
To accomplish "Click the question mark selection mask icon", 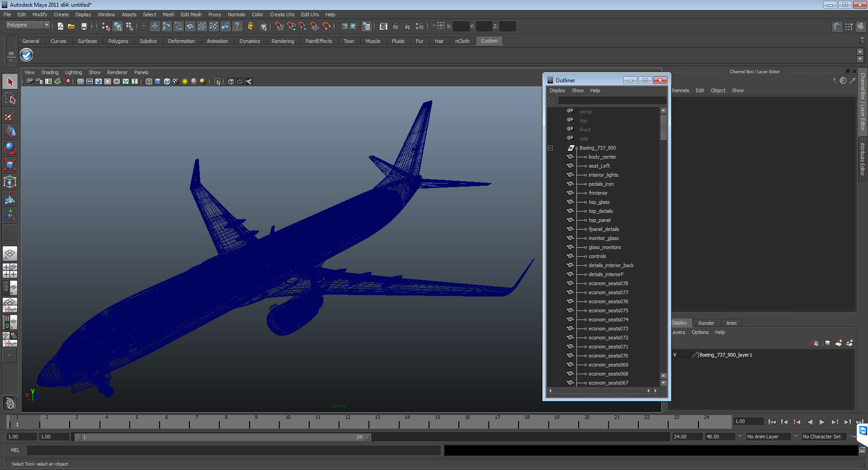I will tap(237, 26).
